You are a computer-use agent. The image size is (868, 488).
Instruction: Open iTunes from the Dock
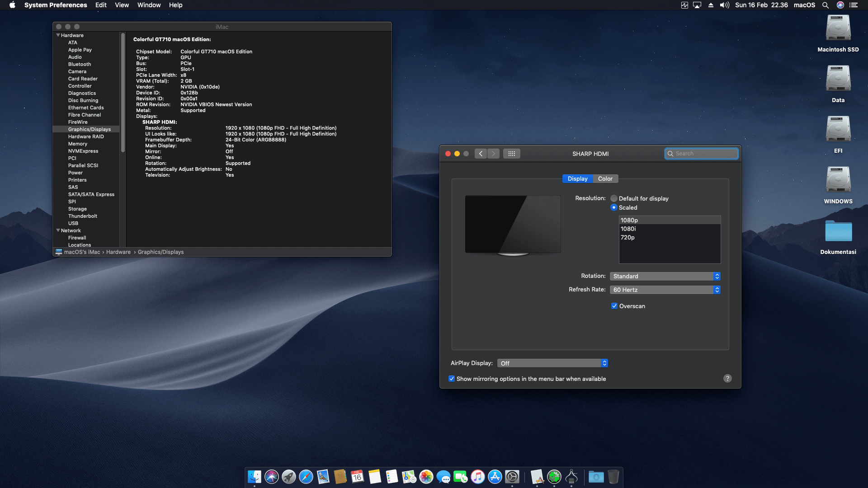point(478,477)
